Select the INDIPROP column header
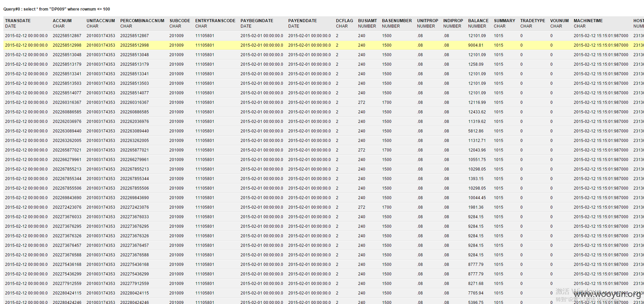 (x=453, y=21)
